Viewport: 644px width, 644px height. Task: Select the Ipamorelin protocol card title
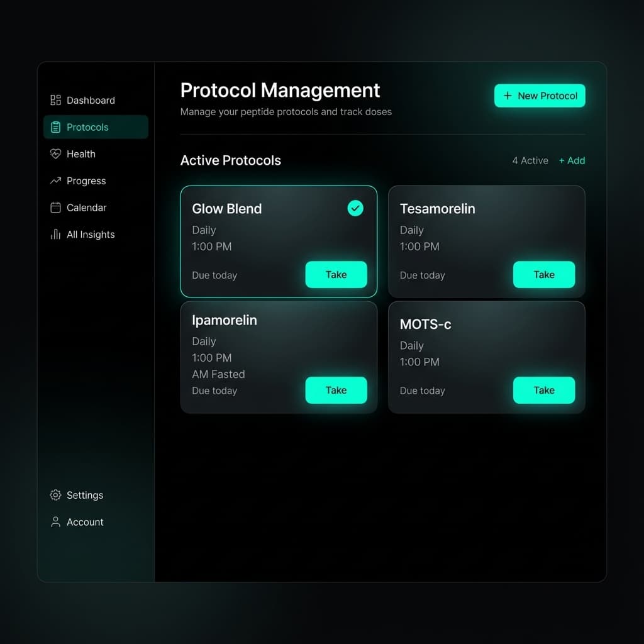click(x=225, y=320)
